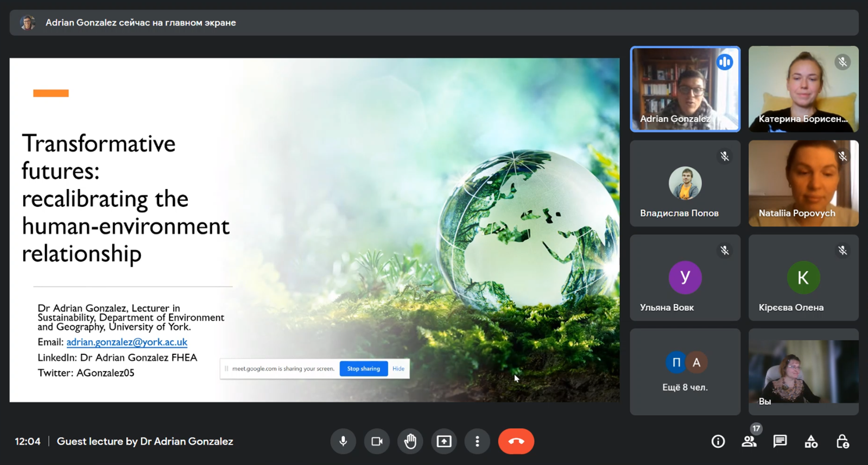The width and height of the screenshot is (868, 465).
Task: Open the more options three-dot menu
Action: point(477,441)
